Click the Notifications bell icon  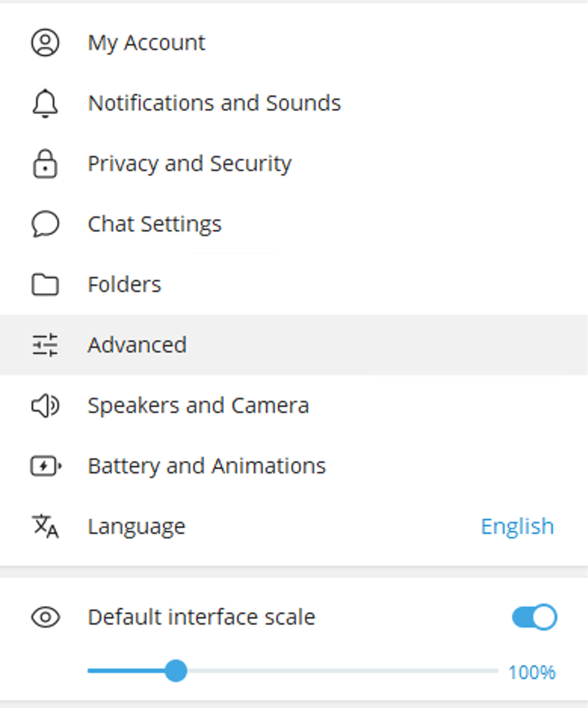(x=45, y=104)
